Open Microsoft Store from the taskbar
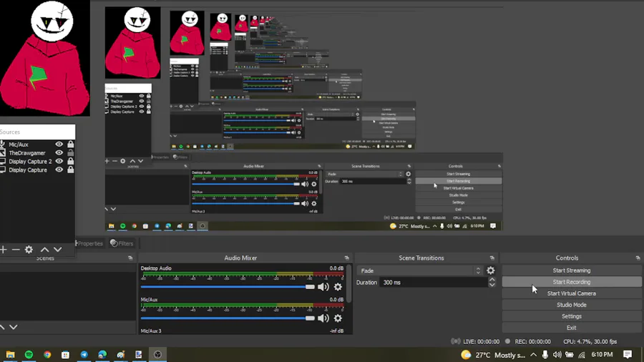 [65, 355]
